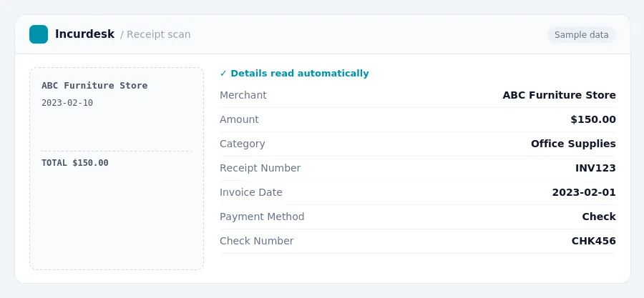Open the scanned receipt preview thumbnail

[117, 169]
